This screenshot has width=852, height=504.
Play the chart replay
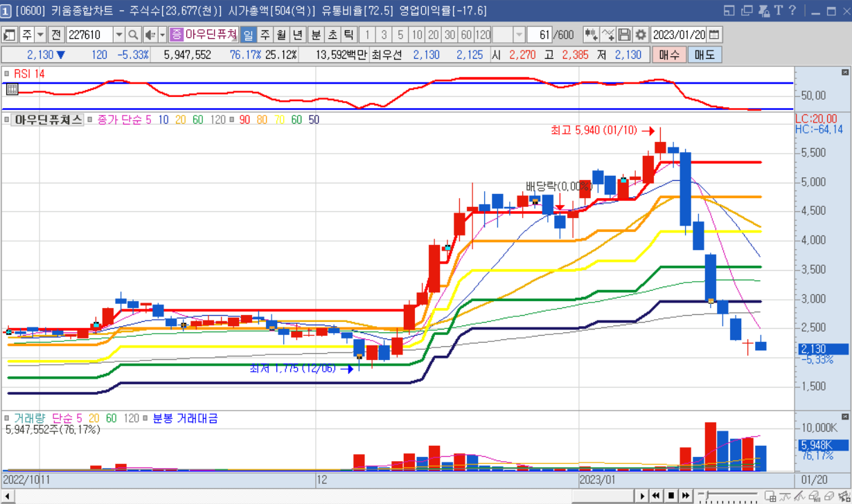[642, 496]
